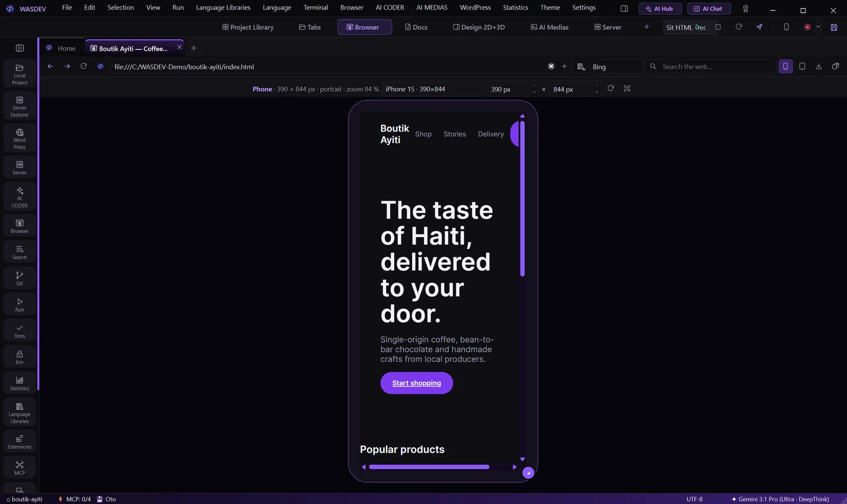
Task: Click the paper-plane send icon
Action: [759, 27]
